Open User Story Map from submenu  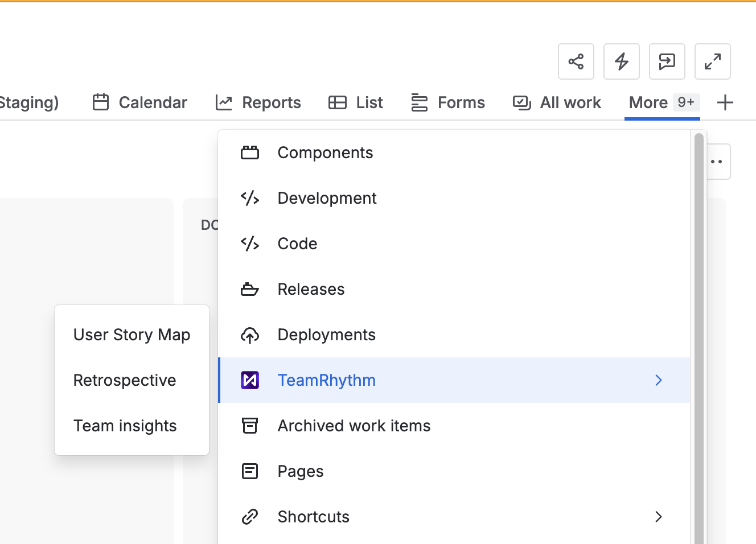[x=132, y=335]
